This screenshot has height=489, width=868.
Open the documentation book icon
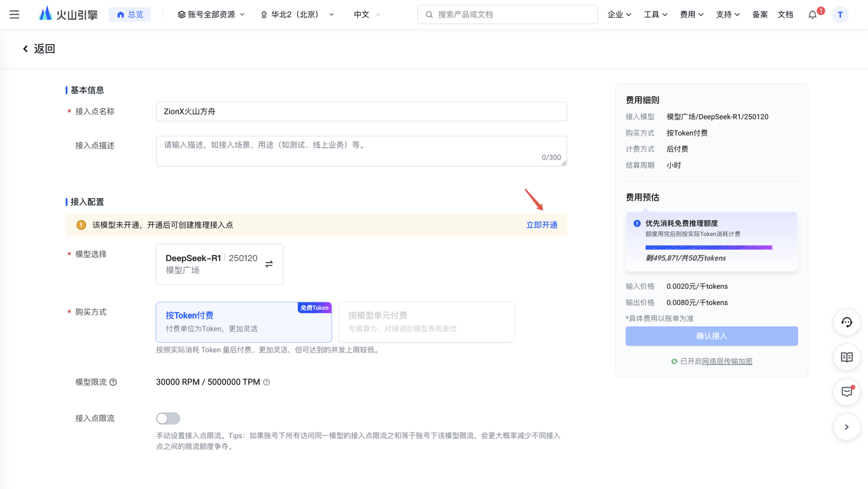pos(846,357)
